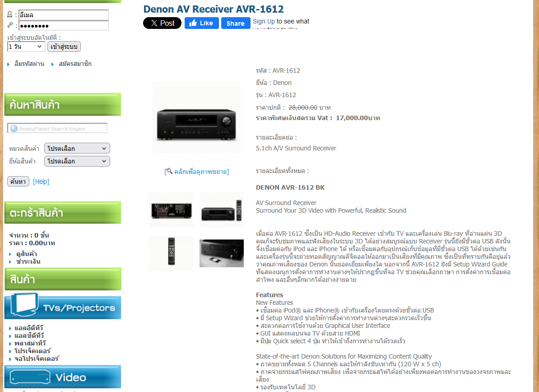Open the rear panel receiver thumbnail
Viewport: 539px width, 392px height.
point(172,210)
